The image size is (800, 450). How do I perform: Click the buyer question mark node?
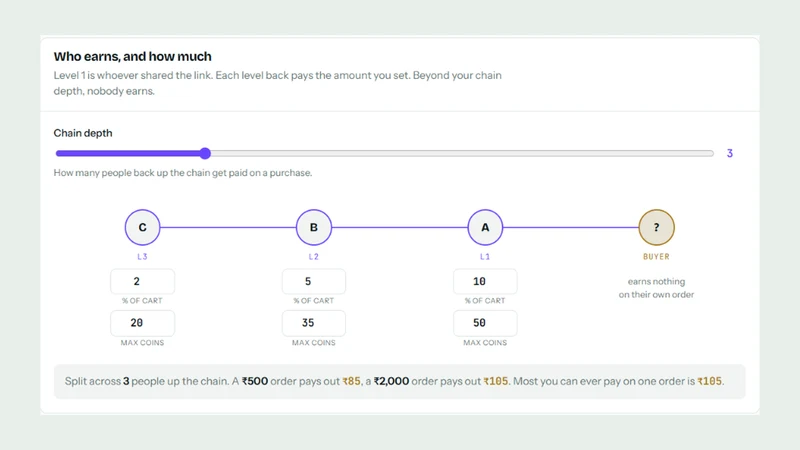coord(657,227)
